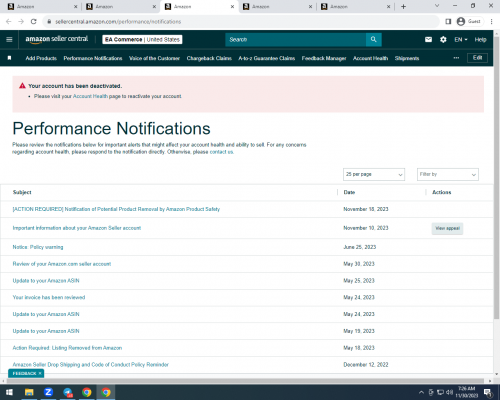The width and height of the screenshot is (500, 400).
Task: Click the search magnifier button
Action: 374,40
